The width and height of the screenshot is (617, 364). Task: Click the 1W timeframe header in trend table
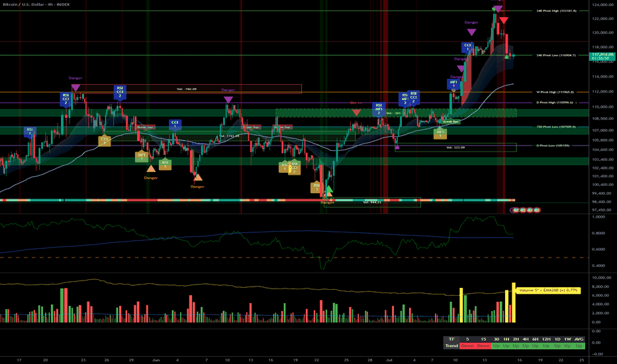pos(567,340)
